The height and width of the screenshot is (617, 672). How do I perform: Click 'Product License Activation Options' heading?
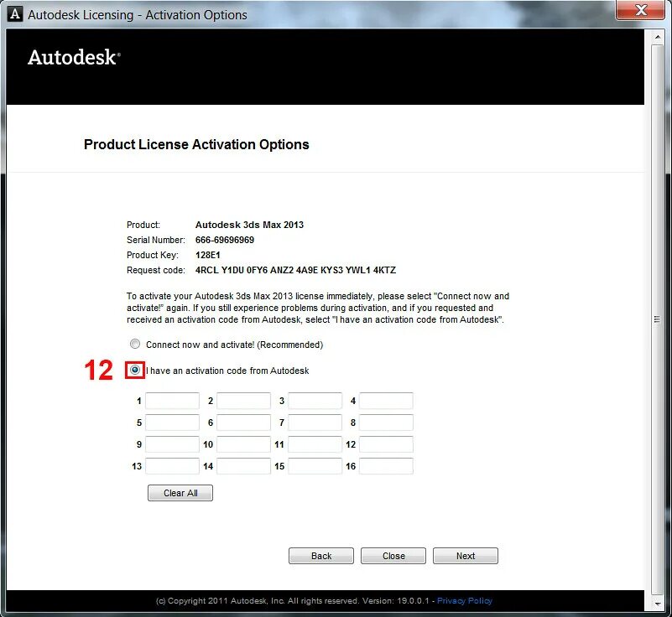(x=196, y=145)
